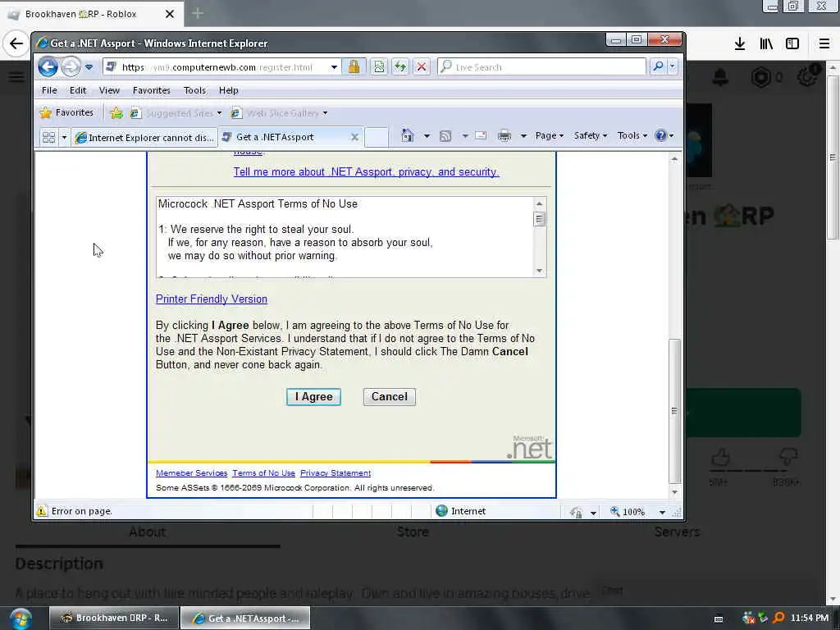
Task: Click the Quick Tabs grid icon
Action: 48,137
